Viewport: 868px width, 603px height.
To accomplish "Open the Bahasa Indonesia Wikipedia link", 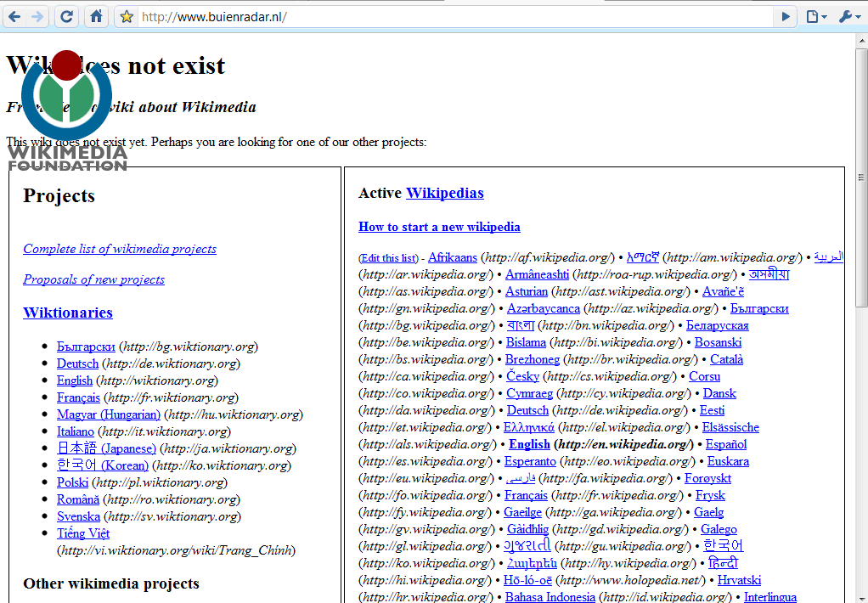I will 550,597.
